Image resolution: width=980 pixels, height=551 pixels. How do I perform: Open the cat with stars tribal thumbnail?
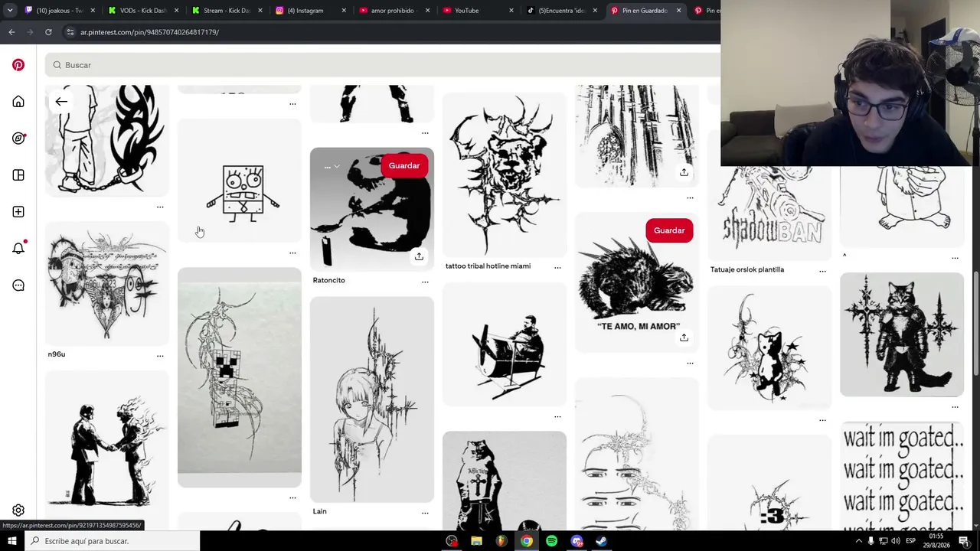click(769, 348)
